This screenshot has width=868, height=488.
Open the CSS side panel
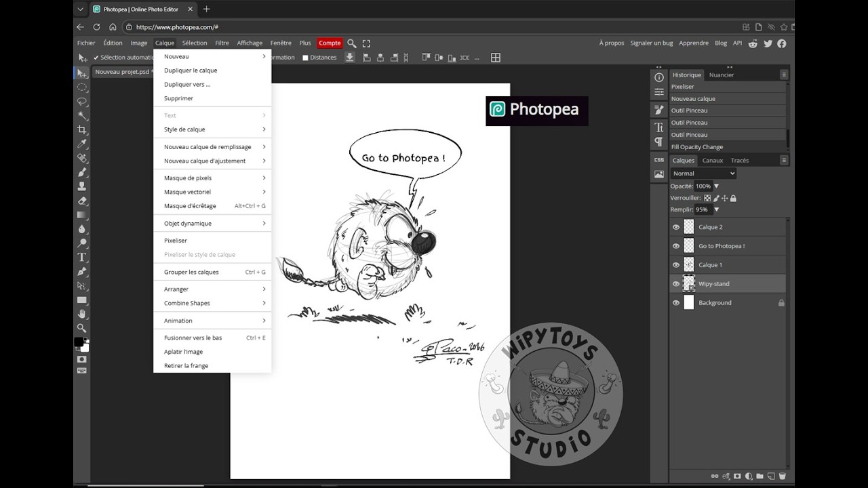click(659, 160)
